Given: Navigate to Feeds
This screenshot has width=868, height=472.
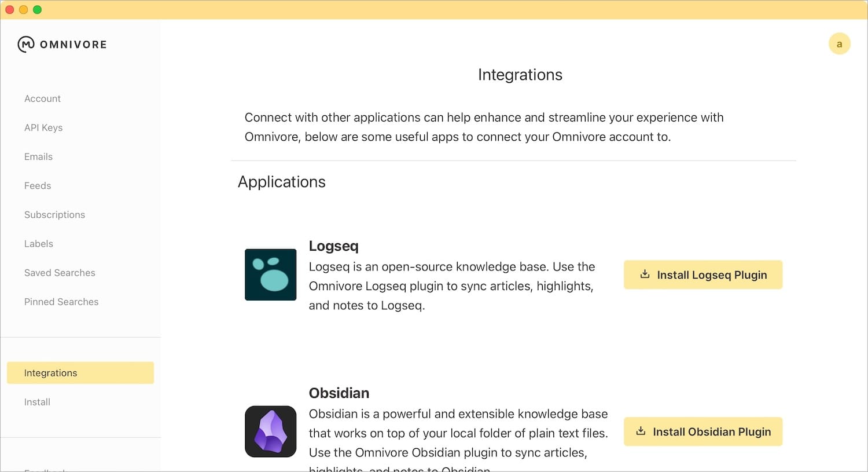Looking at the screenshot, I should click(x=38, y=185).
